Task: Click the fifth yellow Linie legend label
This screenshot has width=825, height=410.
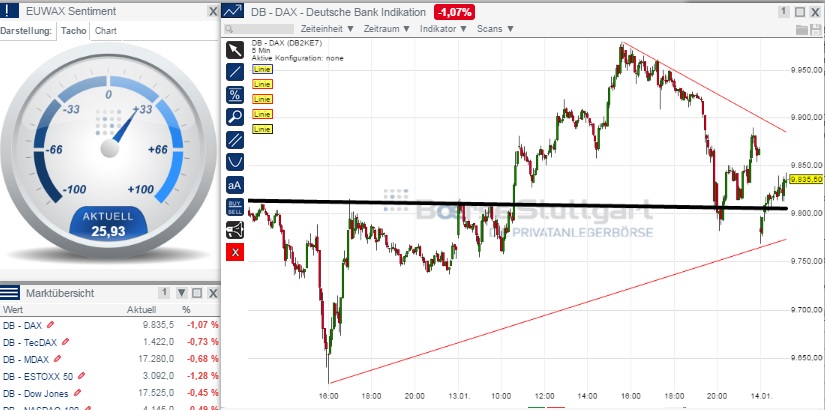Action: [262, 129]
